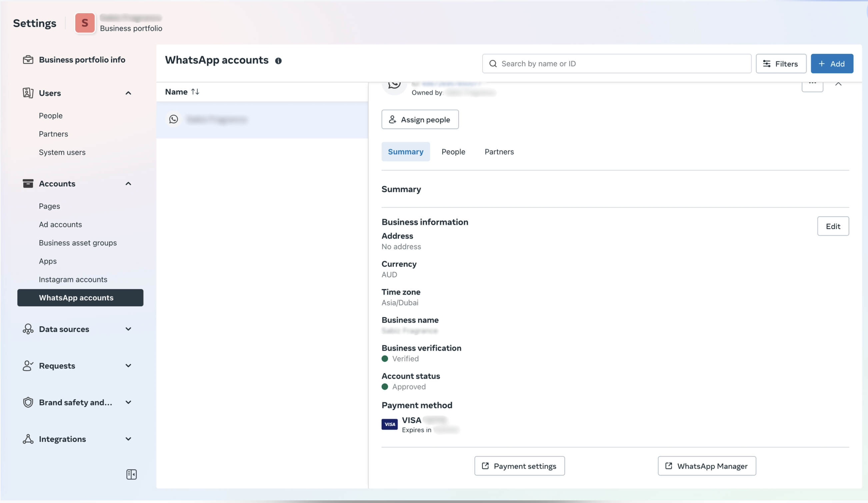The width and height of the screenshot is (868, 503).
Task: Collapse the account details panel chevron
Action: 838,84
